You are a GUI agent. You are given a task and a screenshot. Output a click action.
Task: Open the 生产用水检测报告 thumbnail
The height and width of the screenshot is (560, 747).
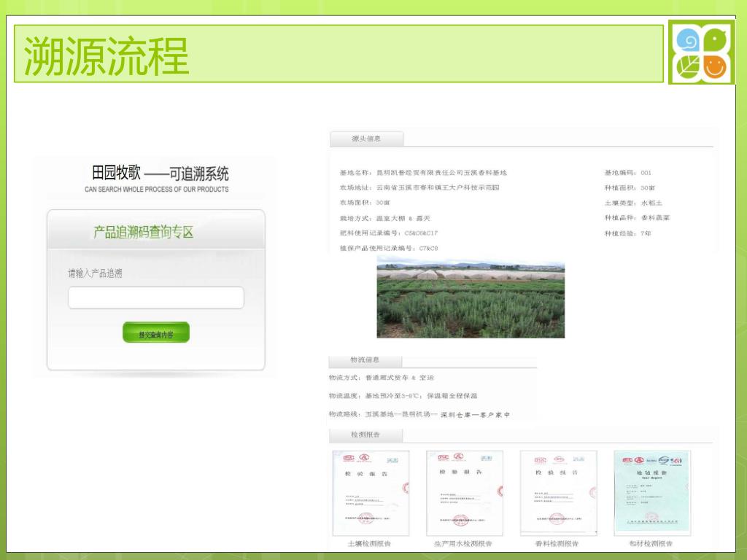point(465,493)
